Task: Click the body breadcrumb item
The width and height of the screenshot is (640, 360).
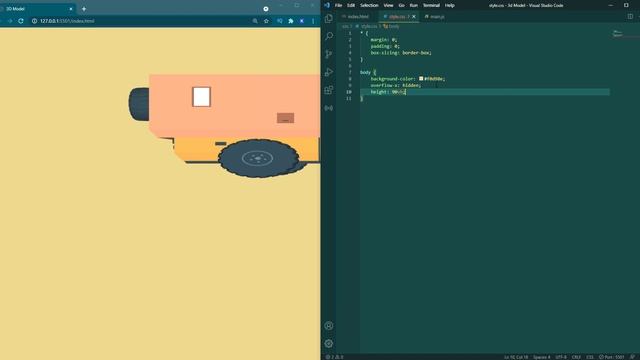Action: (391, 26)
